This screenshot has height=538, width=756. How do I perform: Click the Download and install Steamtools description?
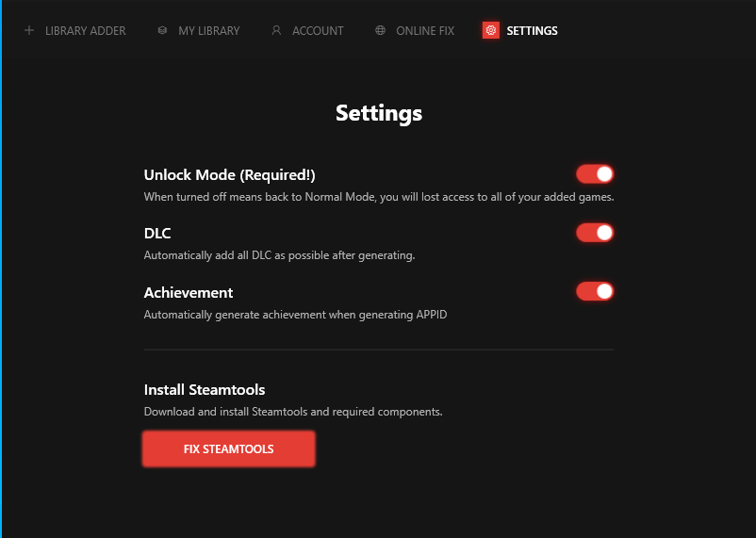[292, 412]
